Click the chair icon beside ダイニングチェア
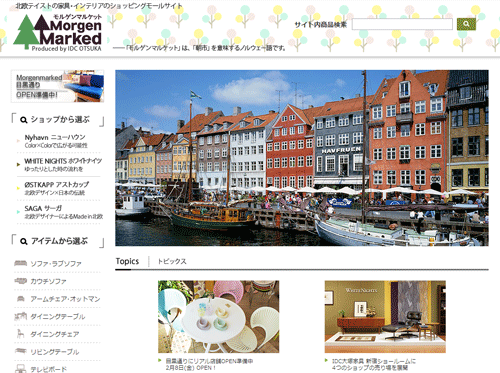Screen dimensions: 500x373 coord(21,334)
